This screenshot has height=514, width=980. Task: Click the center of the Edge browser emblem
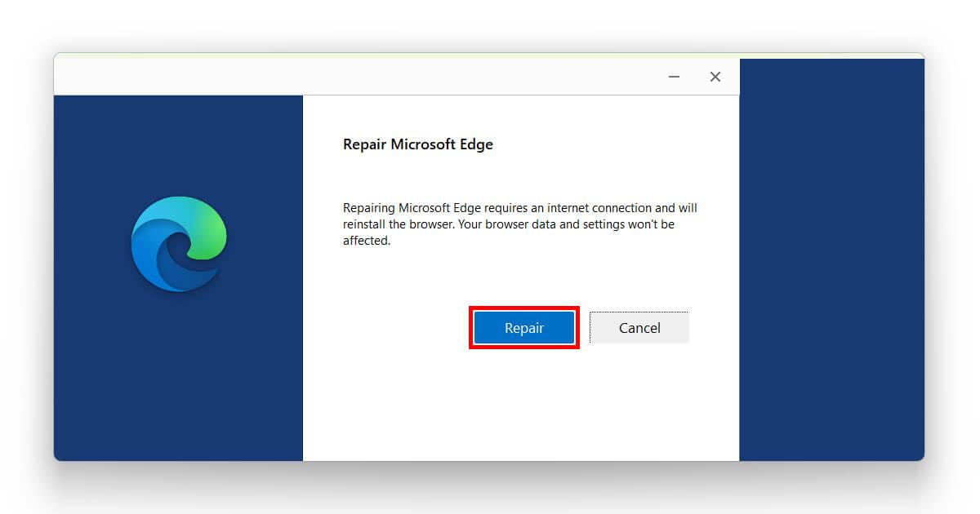click(x=178, y=242)
